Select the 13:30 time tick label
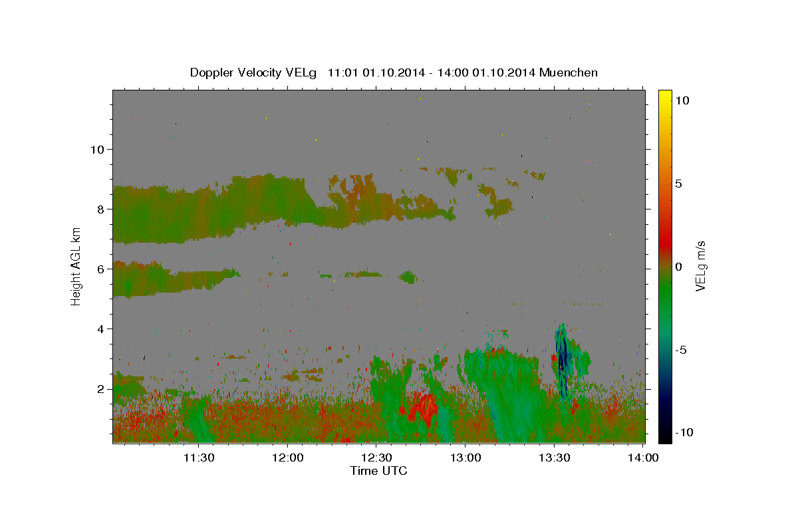This screenshot has width=798, height=532. [x=555, y=458]
